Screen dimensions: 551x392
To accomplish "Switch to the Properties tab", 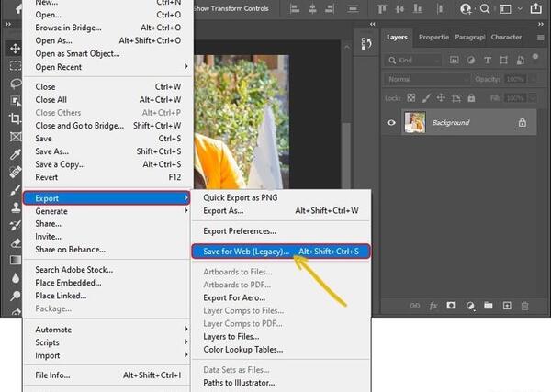I will [x=433, y=38].
